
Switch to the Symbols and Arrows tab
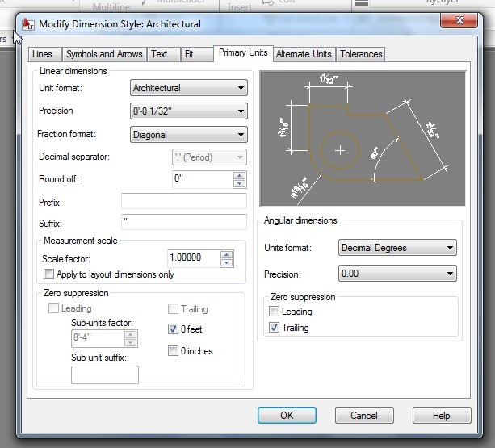[104, 54]
